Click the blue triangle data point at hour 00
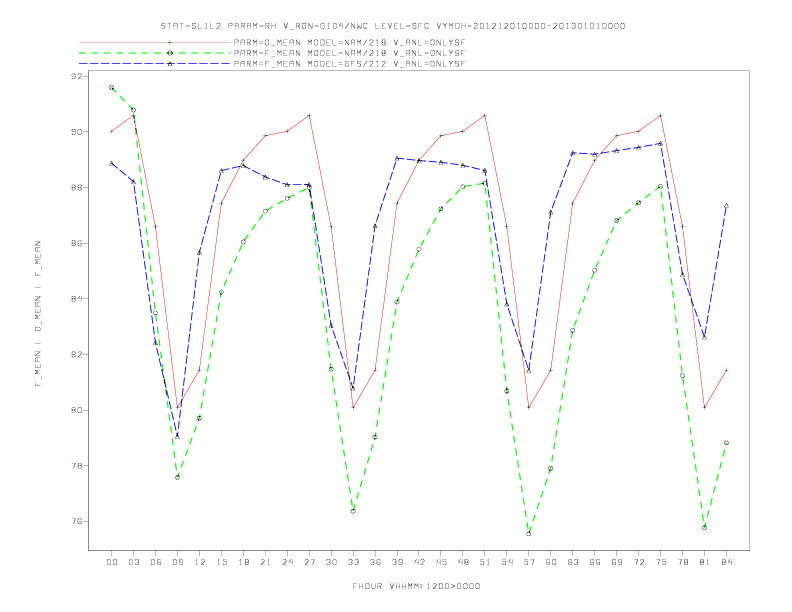Image resolution: width=792 pixels, height=612 pixels. pyautogui.click(x=112, y=163)
